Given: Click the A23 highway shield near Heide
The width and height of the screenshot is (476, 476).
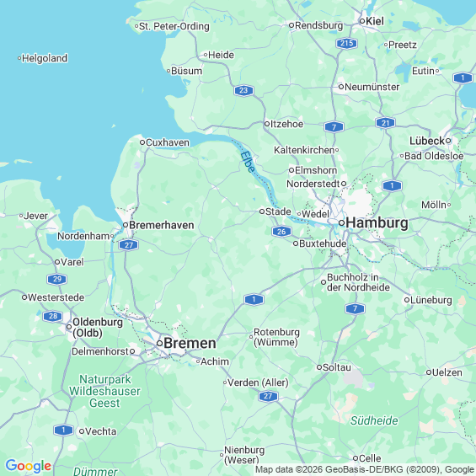Looking at the screenshot, I should click(x=243, y=90).
